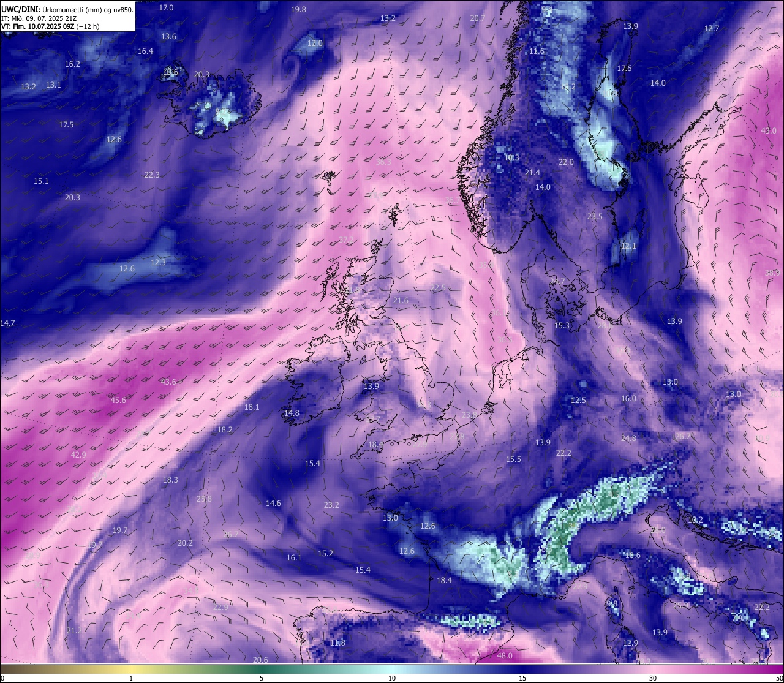Click the 21.2 value label

click(x=74, y=631)
